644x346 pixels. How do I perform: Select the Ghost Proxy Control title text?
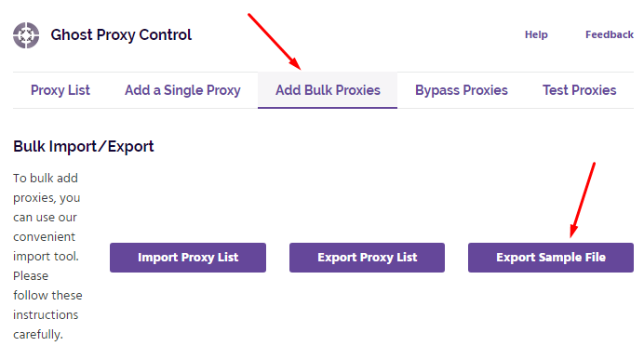click(121, 35)
